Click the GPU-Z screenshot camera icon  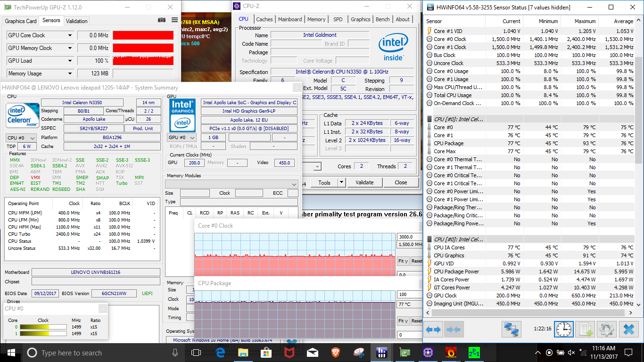[x=162, y=20]
